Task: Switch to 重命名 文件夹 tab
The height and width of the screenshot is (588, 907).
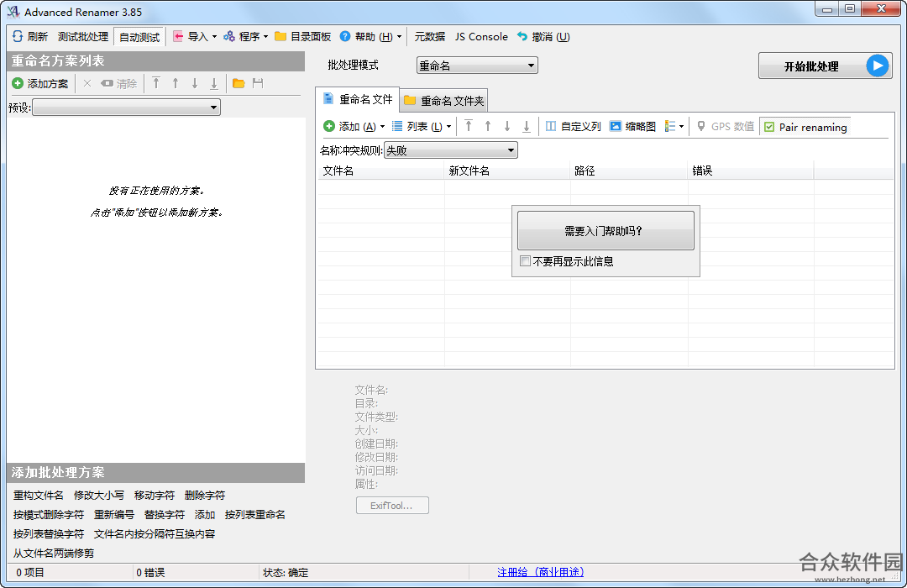Action: tap(443, 101)
